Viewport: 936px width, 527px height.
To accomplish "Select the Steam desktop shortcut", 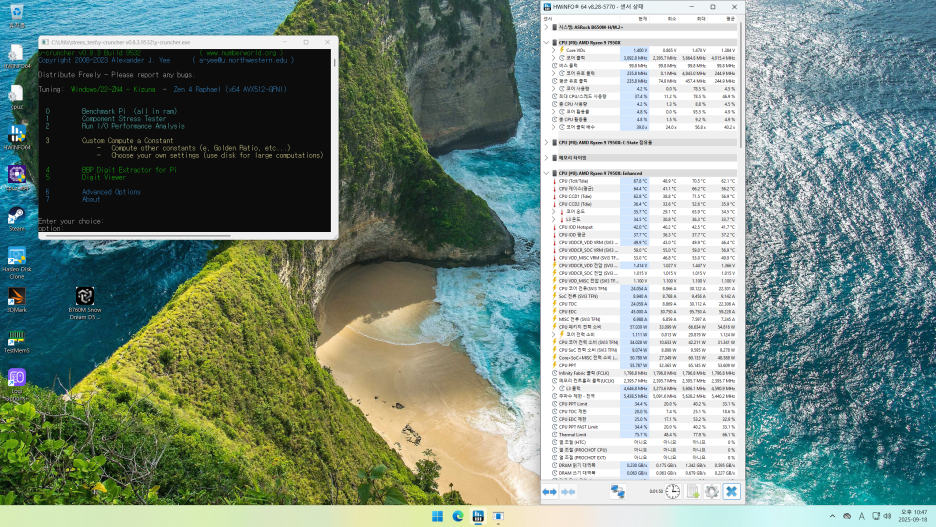I will (x=17, y=218).
